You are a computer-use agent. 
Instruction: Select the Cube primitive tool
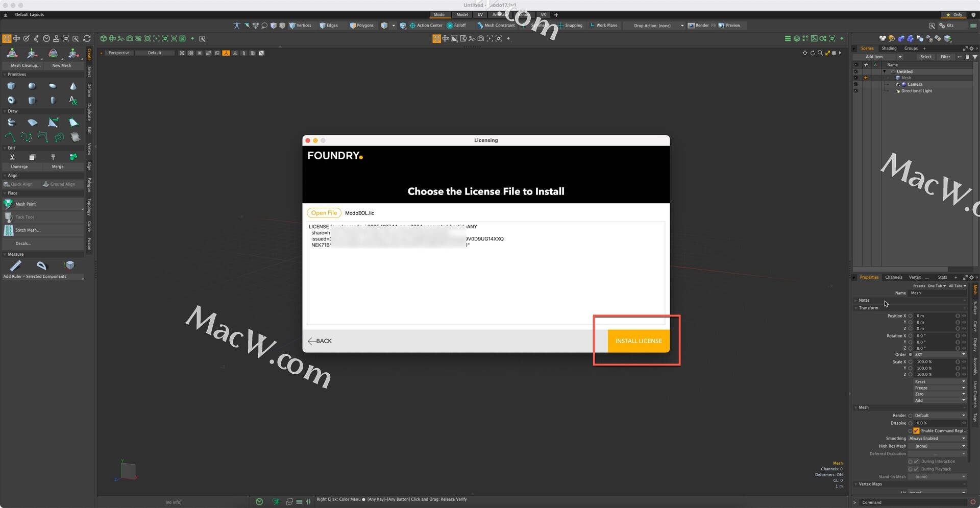click(x=11, y=86)
